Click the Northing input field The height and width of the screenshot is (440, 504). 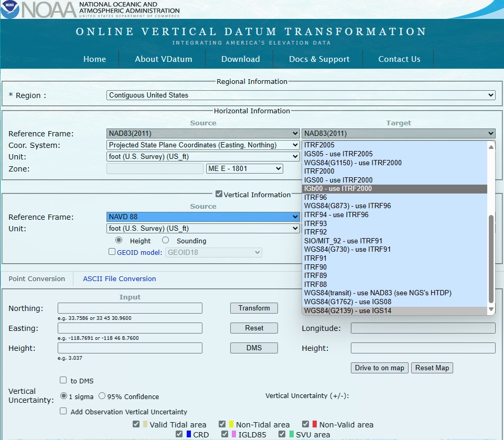(x=130, y=308)
